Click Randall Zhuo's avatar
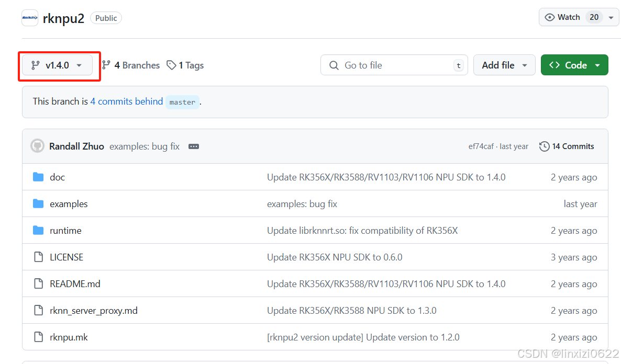 pyautogui.click(x=37, y=146)
